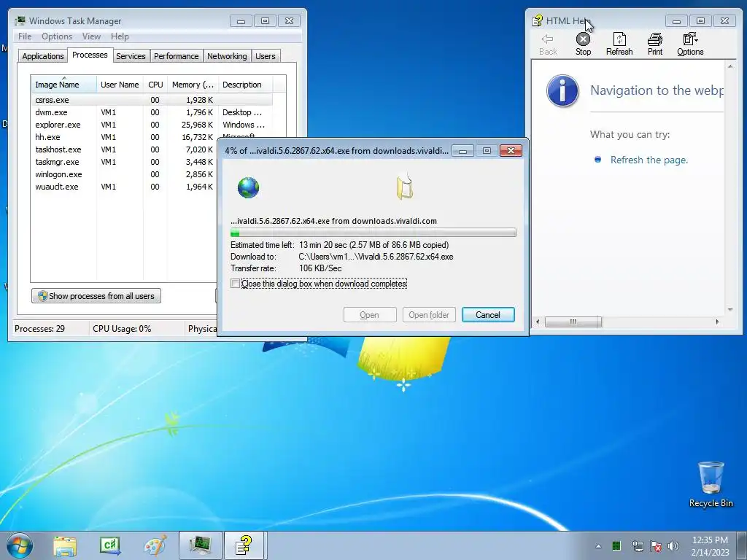This screenshot has width=747, height=560.
Task: Open Task Manager Help menu
Action: 120,36
